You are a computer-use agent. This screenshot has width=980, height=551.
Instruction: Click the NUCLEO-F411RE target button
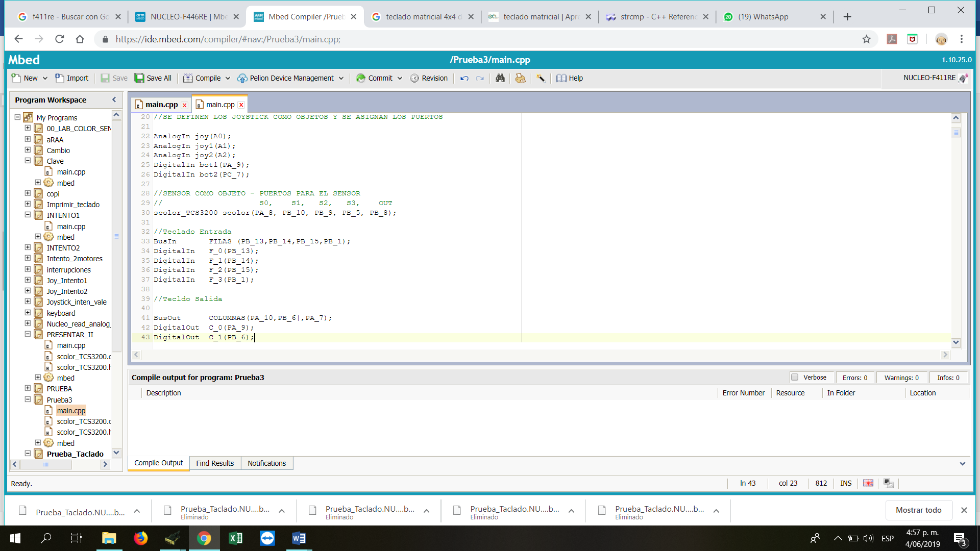(929, 78)
